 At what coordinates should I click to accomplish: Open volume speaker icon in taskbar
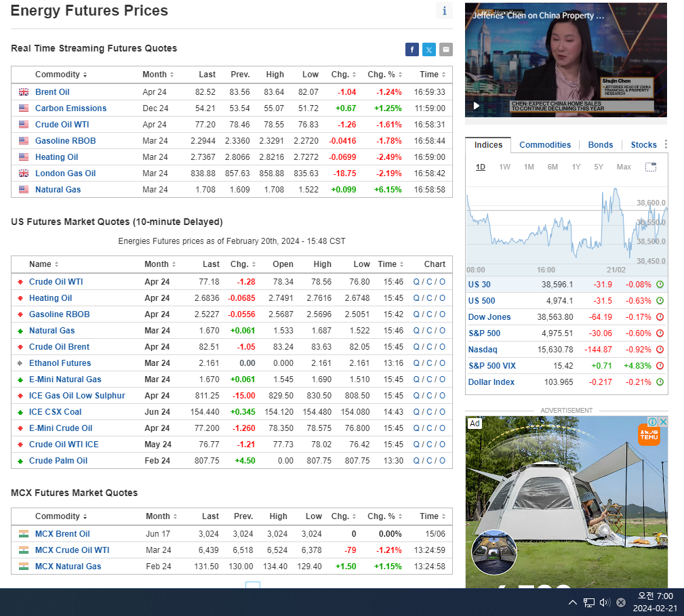(x=605, y=602)
